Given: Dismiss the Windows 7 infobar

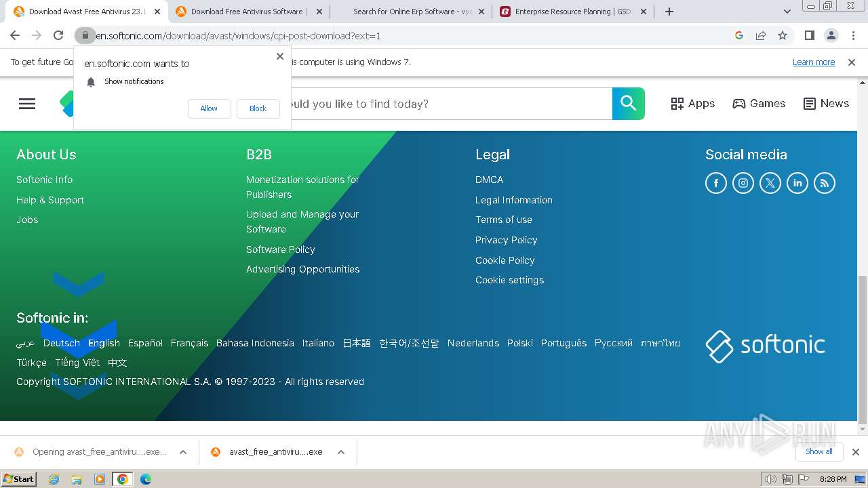Looking at the screenshot, I should (x=852, y=62).
